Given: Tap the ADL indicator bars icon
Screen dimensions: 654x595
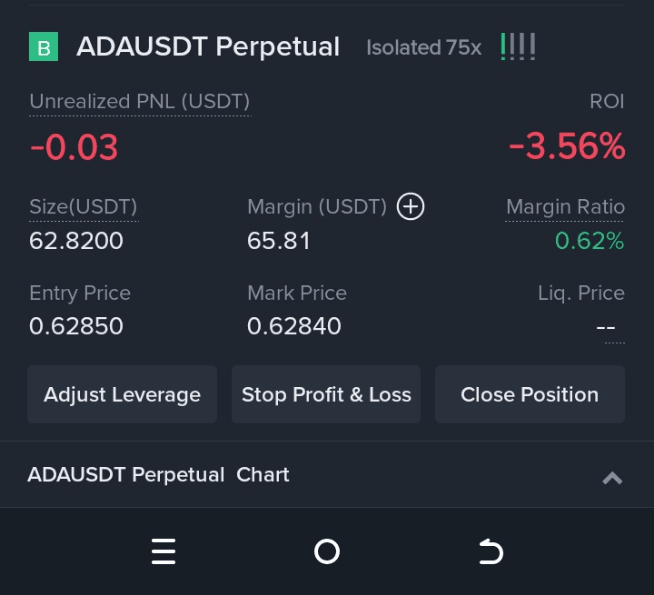Looking at the screenshot, I should click(x=518, y=47).
